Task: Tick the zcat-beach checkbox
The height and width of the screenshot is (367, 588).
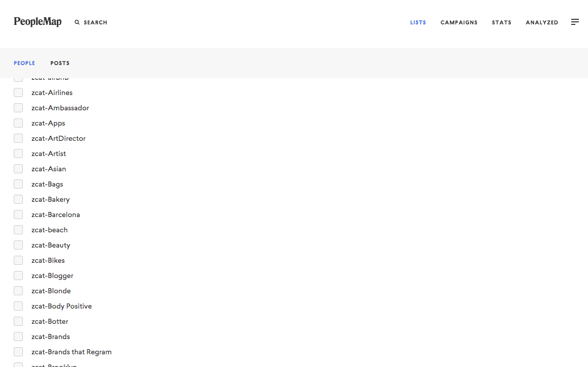Action: [x=18, y=230]
